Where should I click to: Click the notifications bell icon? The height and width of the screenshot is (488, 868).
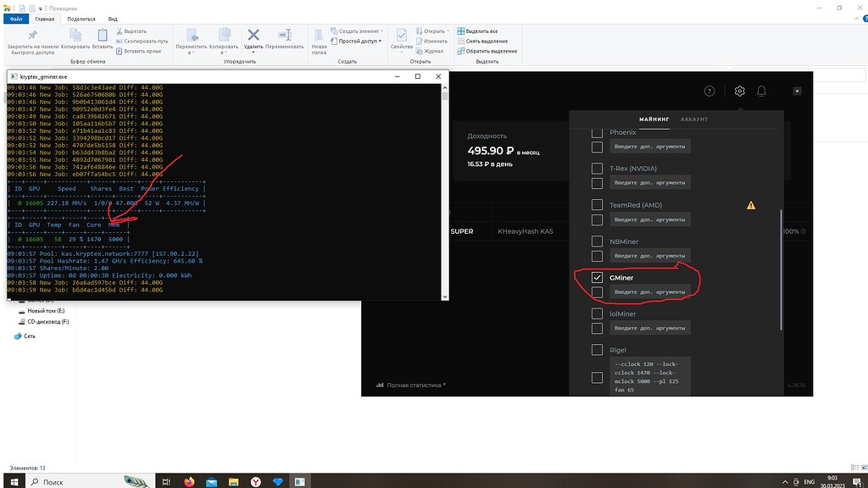(x=761, y=91)
